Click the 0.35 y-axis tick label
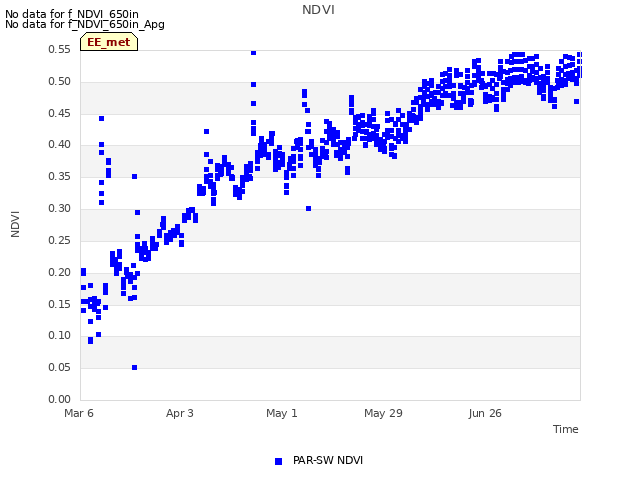This screenshot has height=480, width=640. coord(59,176)
